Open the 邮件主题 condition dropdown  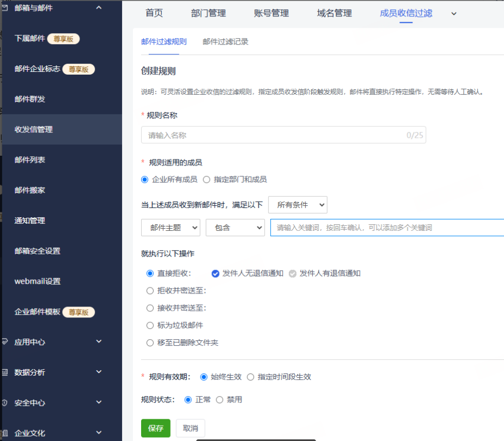pos(171,228)
